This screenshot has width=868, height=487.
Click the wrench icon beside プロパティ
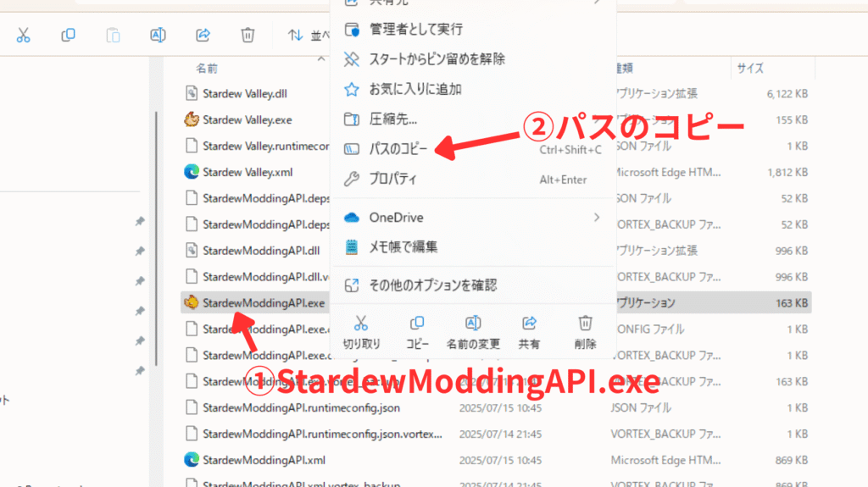tap(352, 179)
